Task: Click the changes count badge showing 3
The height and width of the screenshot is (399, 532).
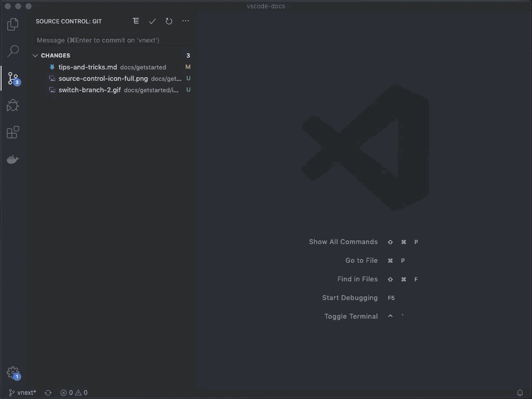Action: click(188, 55)
